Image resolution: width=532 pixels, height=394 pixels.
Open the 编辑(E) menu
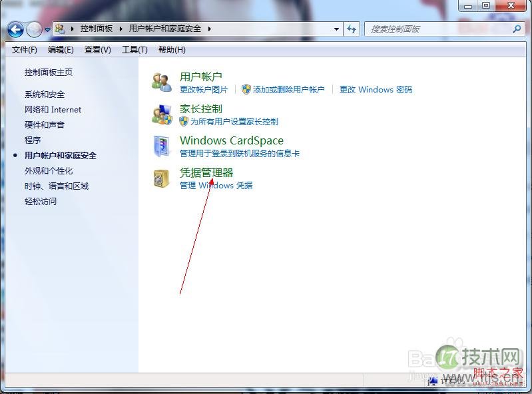tap(61, 50)
